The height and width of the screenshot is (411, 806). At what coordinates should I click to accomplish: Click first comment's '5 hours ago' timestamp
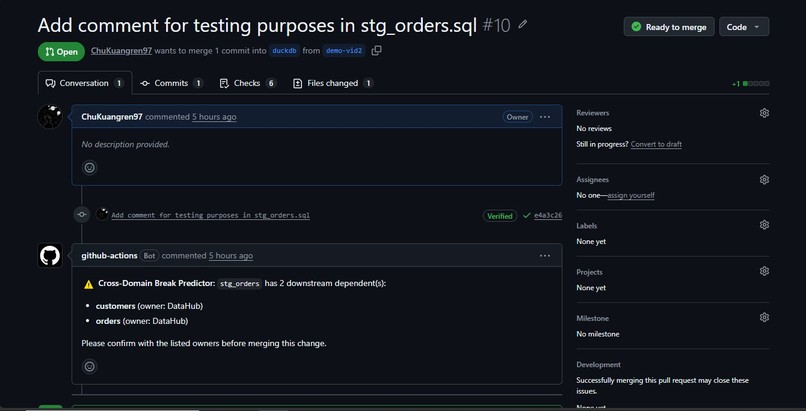pyautogui.click(x=214, y=117)
